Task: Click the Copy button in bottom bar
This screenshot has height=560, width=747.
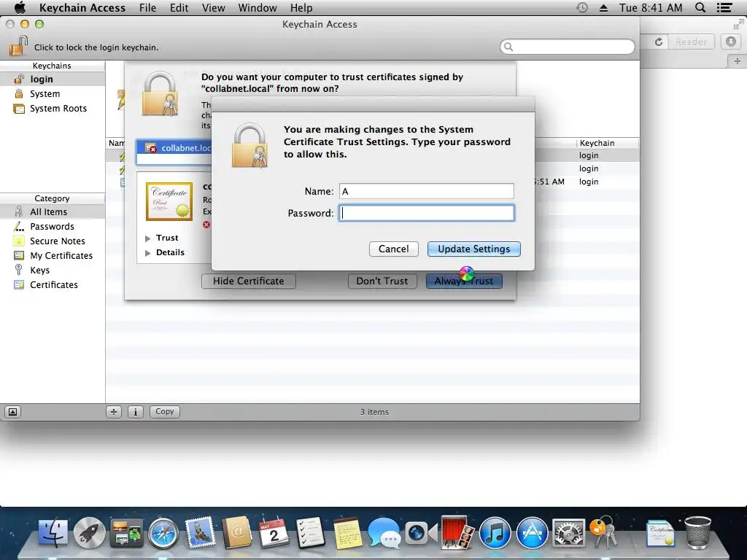Action: pos(164,411)
